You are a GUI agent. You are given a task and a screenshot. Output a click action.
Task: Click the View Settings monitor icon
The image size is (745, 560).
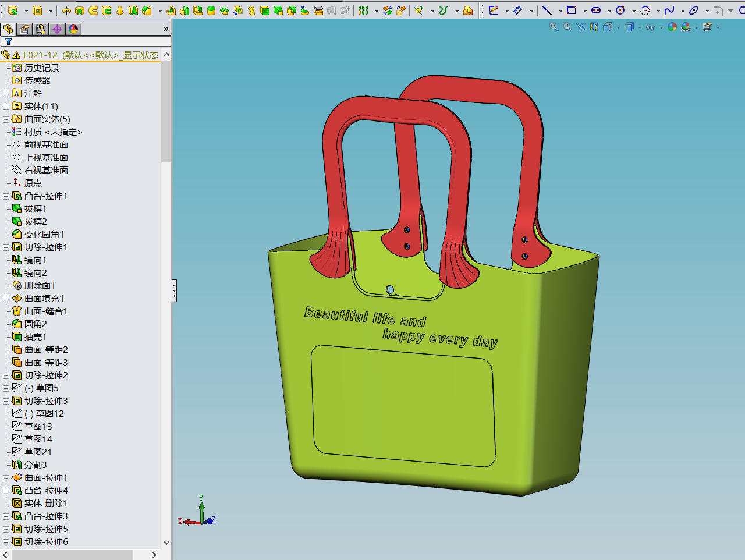coord(707,27)
